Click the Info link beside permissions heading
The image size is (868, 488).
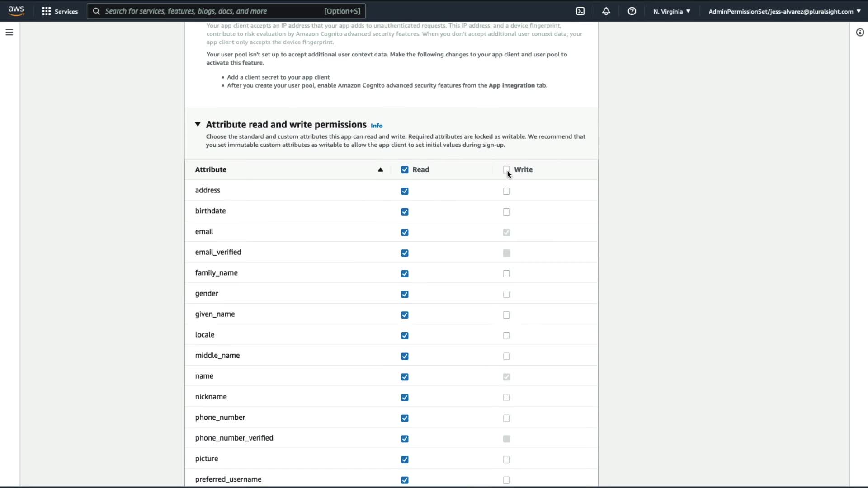(x=377, y=126)
